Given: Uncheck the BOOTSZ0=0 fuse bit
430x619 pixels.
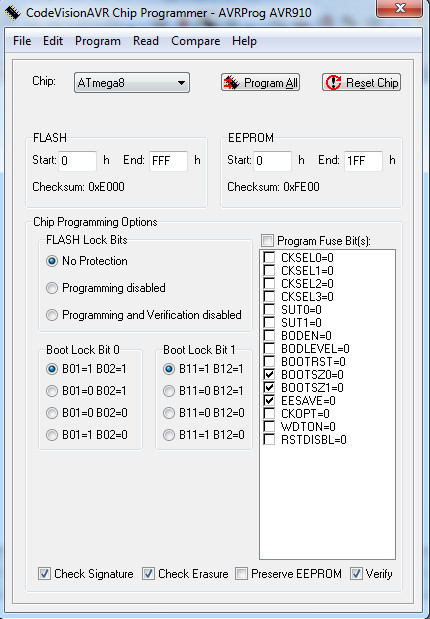Looking at the screenshot, I should point(269,374).
